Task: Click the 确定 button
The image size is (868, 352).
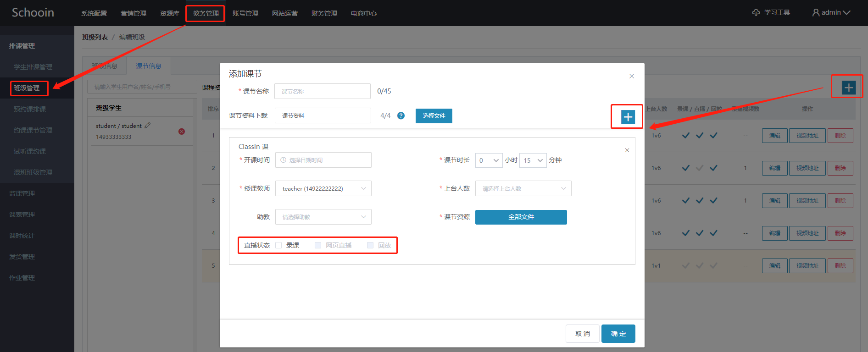Action: pyautogui.click(x=618, y=334)
